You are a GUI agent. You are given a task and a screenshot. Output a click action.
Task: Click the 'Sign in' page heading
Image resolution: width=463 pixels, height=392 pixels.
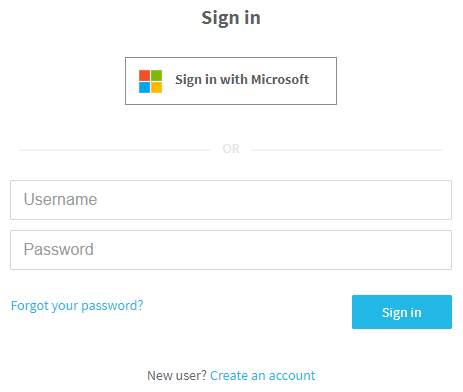coord(231,18)
